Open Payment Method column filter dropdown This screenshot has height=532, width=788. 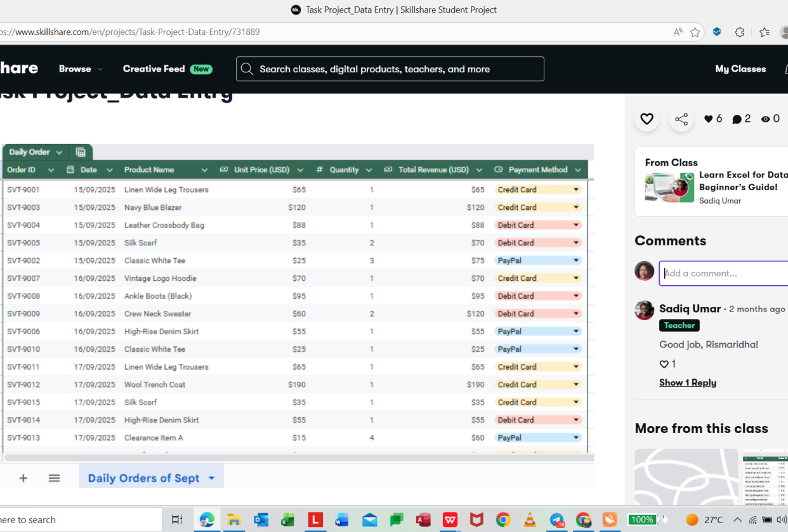[x=577, y=170]
